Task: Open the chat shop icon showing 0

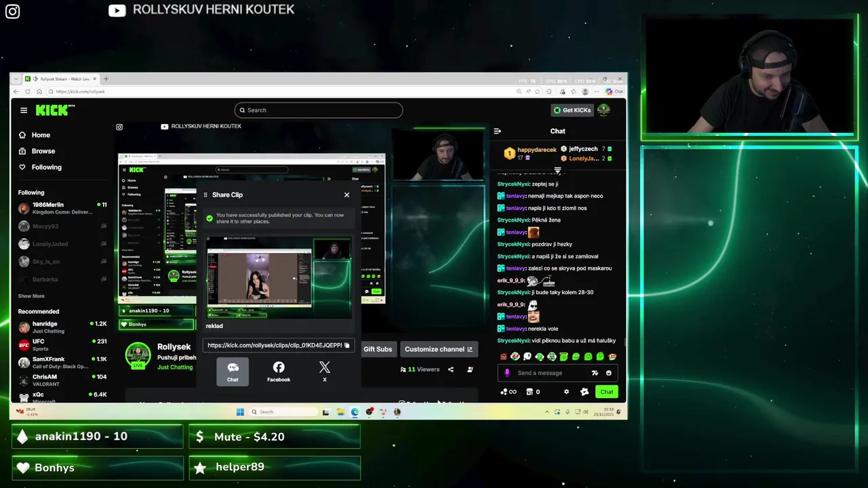Action: pyautogui.click(x=533, y=392)
